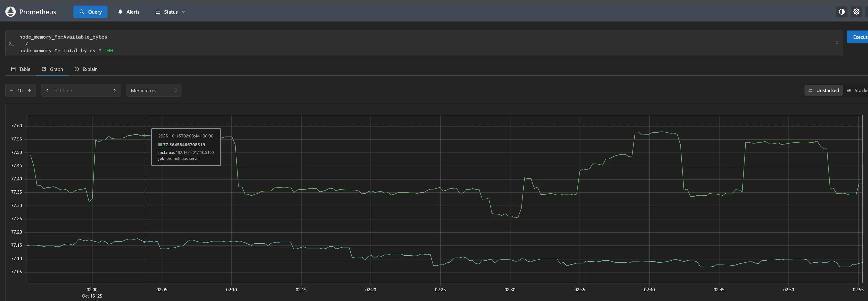Expand the Status menu
This screenshot has width=868, height=301.
point(170,12)
